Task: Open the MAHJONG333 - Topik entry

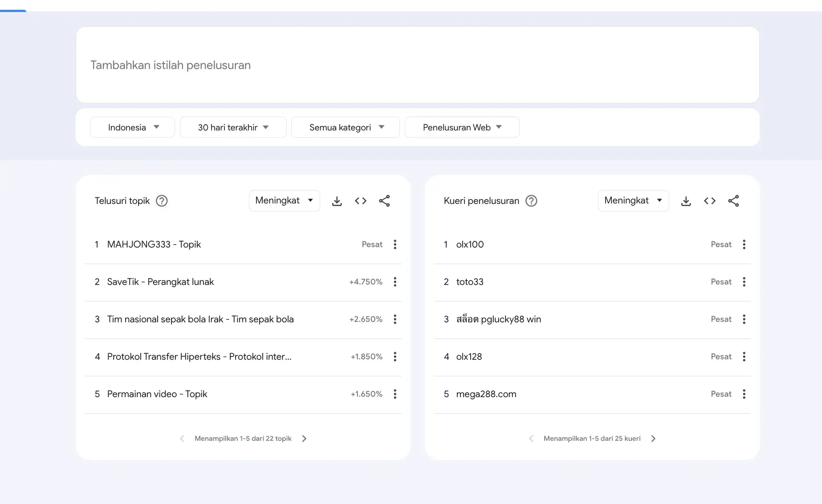Action: tap(154, 244)
